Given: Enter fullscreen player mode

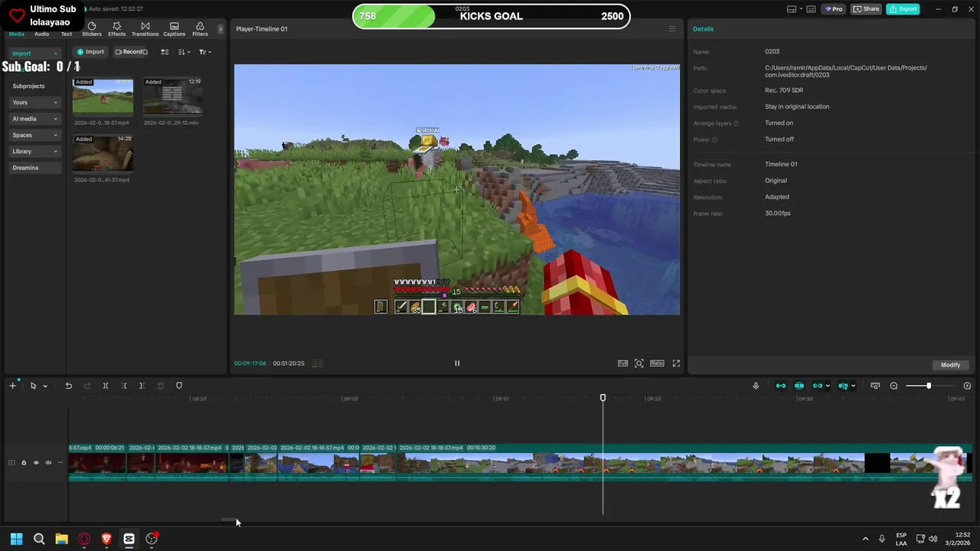Looking at the screenshot, I should click(x=676, y=364).
